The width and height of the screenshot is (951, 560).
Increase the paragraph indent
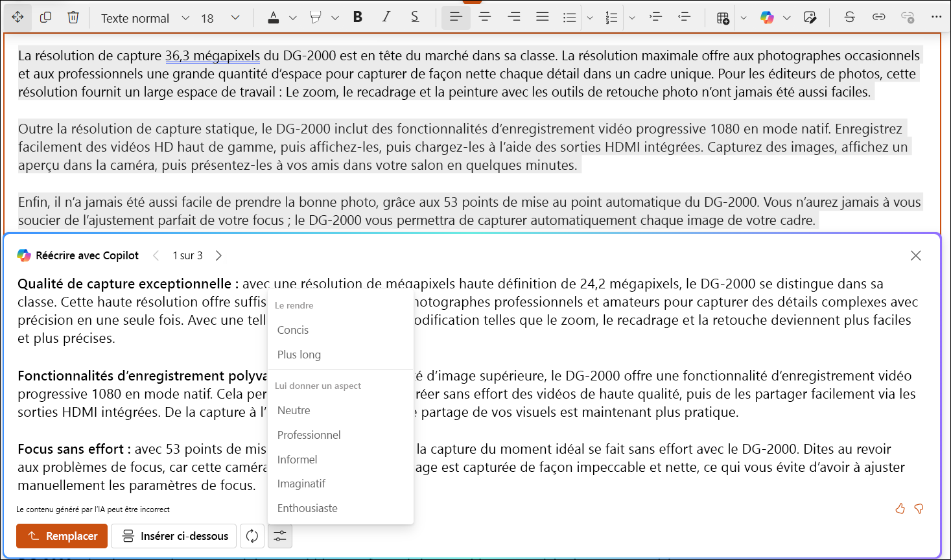click(655, 17)
